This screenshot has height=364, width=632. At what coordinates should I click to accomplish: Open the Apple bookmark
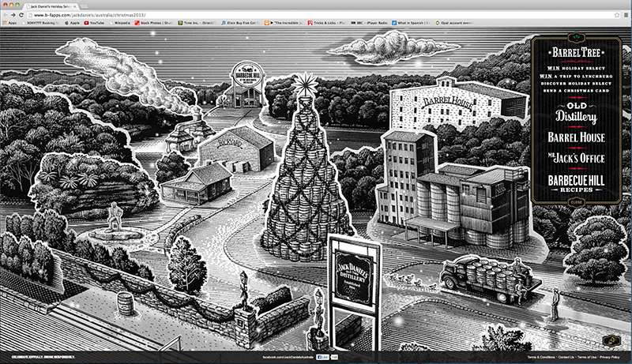(x=72, y=23)
